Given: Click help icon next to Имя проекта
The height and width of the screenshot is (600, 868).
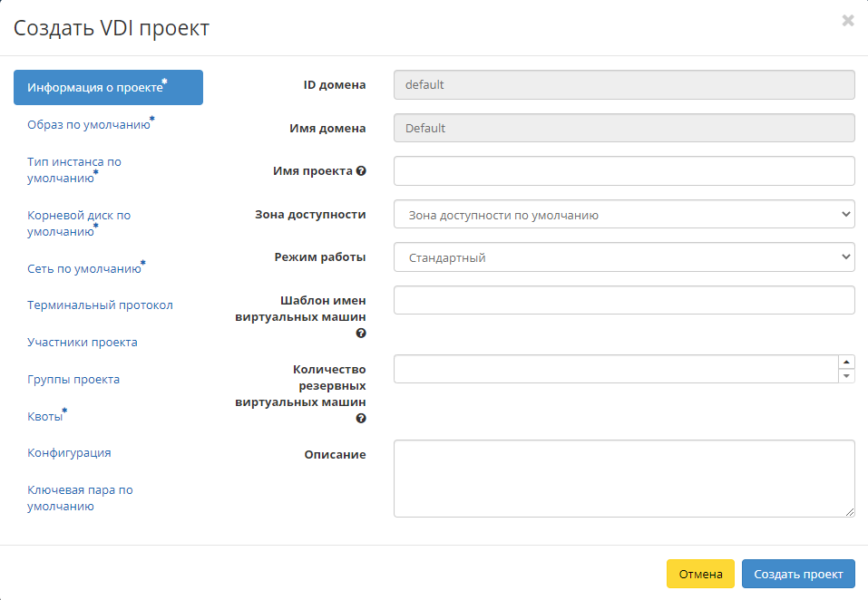Looking at the screenshot, I should coord(361,170).
